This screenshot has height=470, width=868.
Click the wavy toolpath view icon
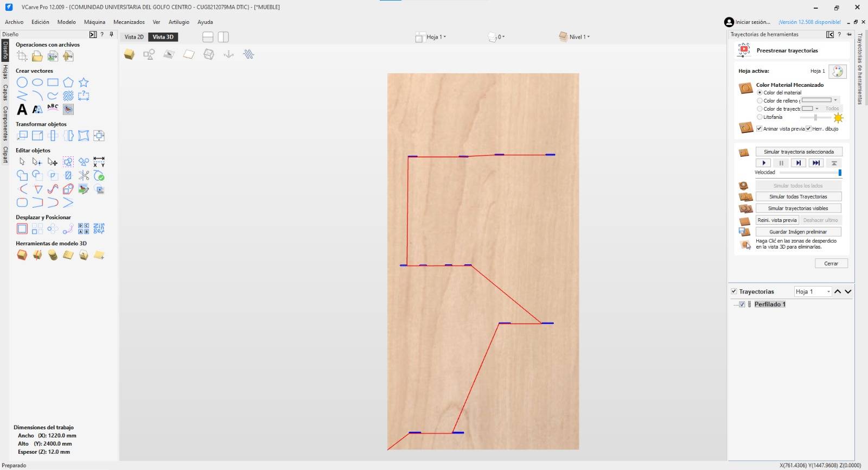[248, 54]
